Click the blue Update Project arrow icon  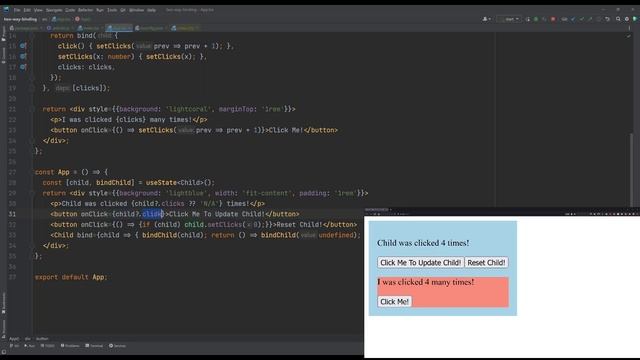pos(573,19)
